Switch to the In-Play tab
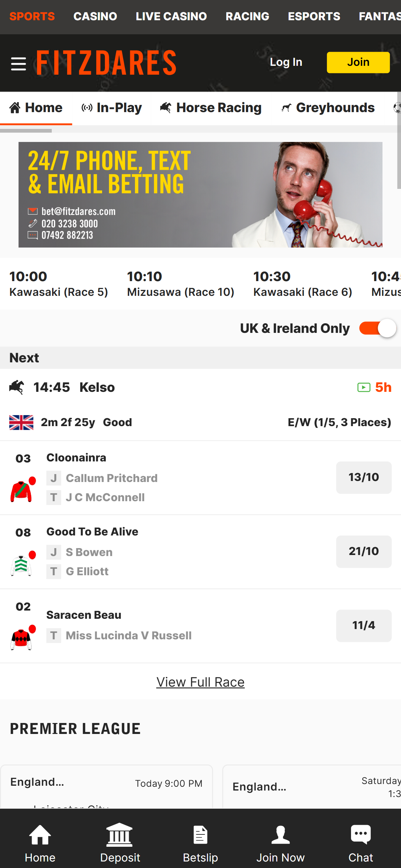Screen dimensions: 401x868 click(111, 108)
